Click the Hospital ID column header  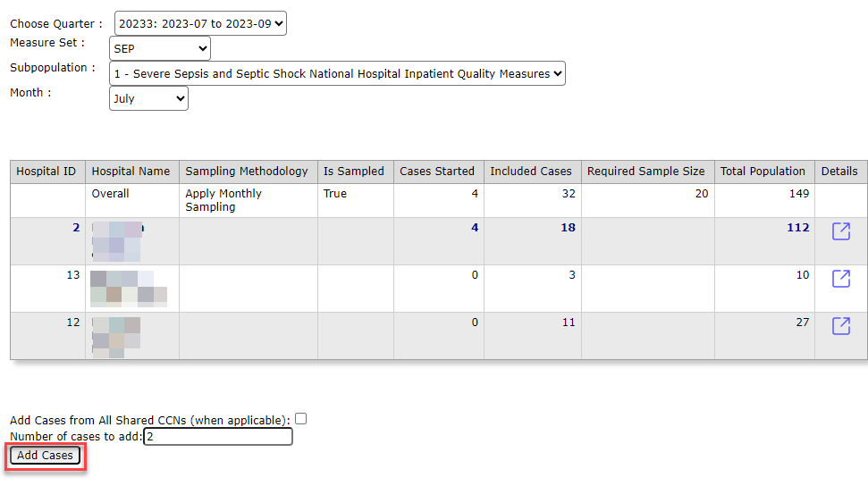pos(46,172)
